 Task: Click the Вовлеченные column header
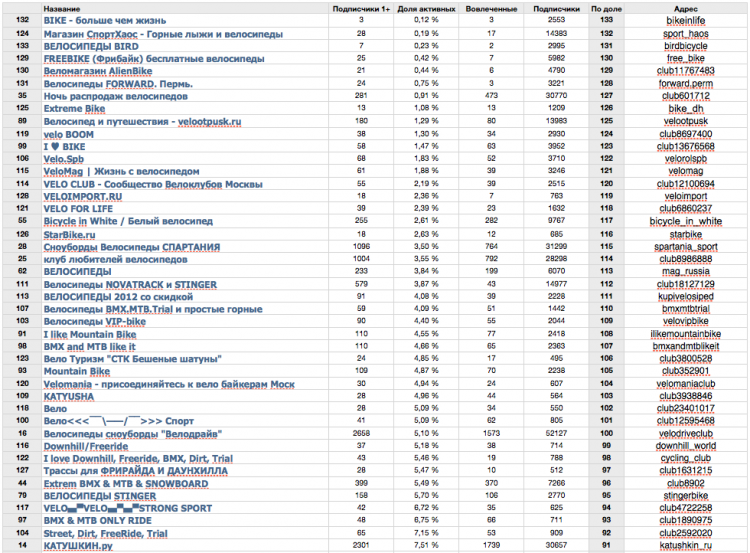coord(491,9)
